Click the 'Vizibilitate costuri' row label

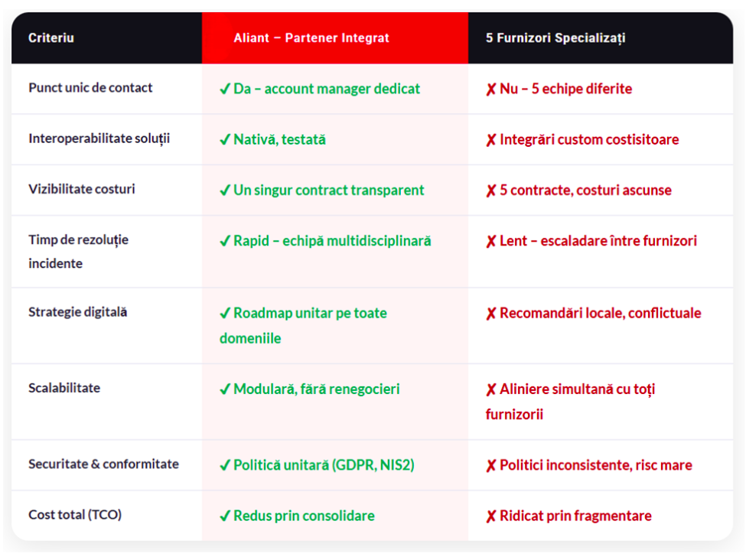tap(82, 189)
